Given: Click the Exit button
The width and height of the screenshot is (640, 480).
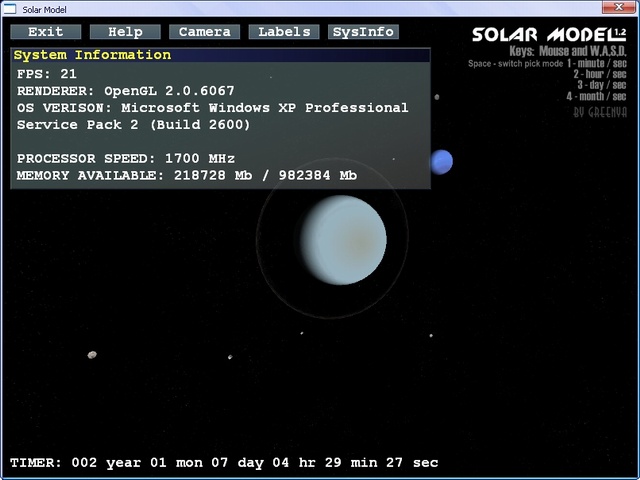Looking at the screenshot, I should coord(45,32).
